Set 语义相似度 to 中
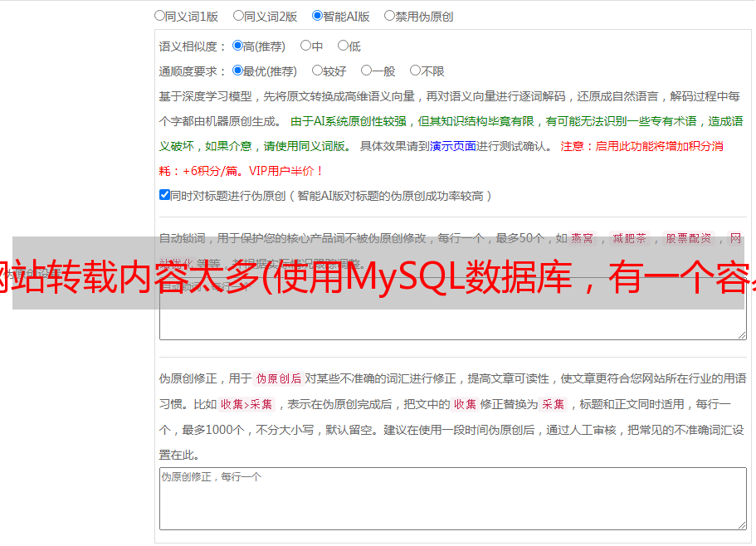 click(305, 46)
